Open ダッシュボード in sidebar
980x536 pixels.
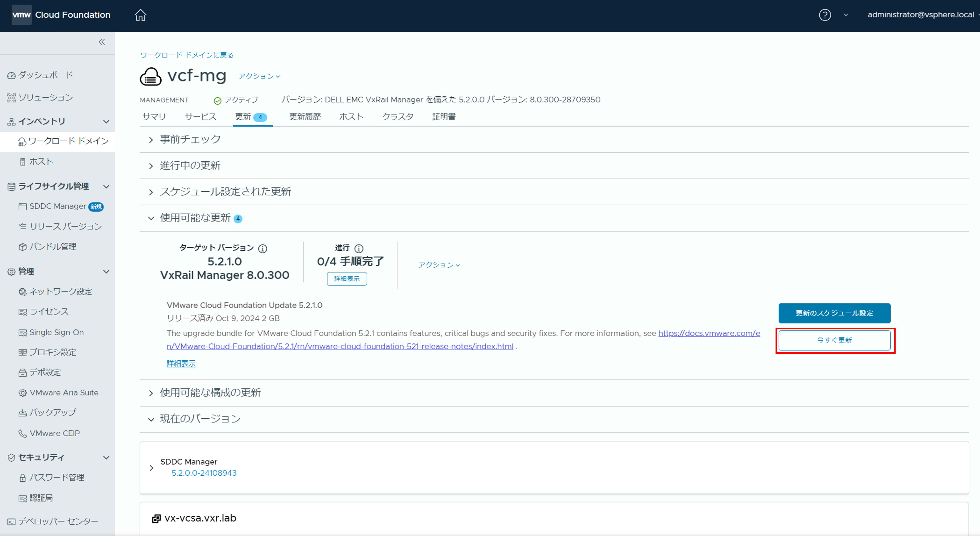(40, 75)
